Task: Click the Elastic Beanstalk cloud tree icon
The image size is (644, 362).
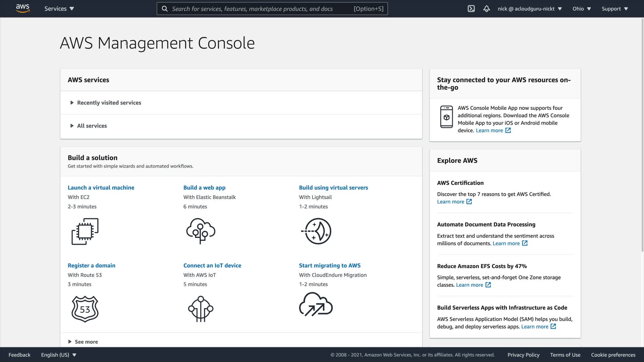Action: coord(201,231)
